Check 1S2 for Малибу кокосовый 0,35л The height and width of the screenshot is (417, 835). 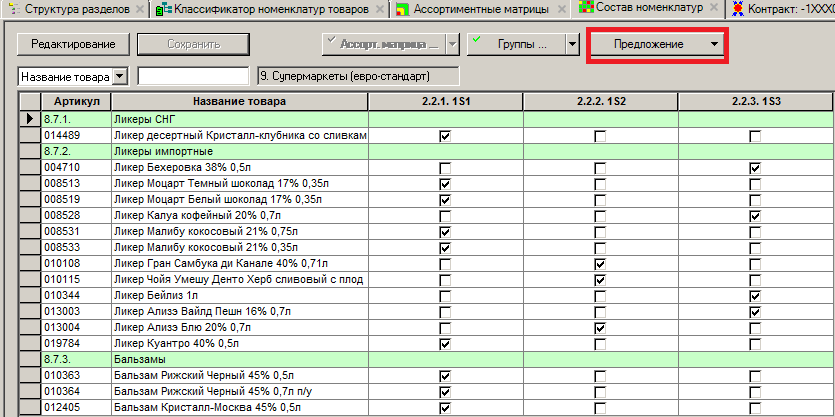tap(600, 248)
